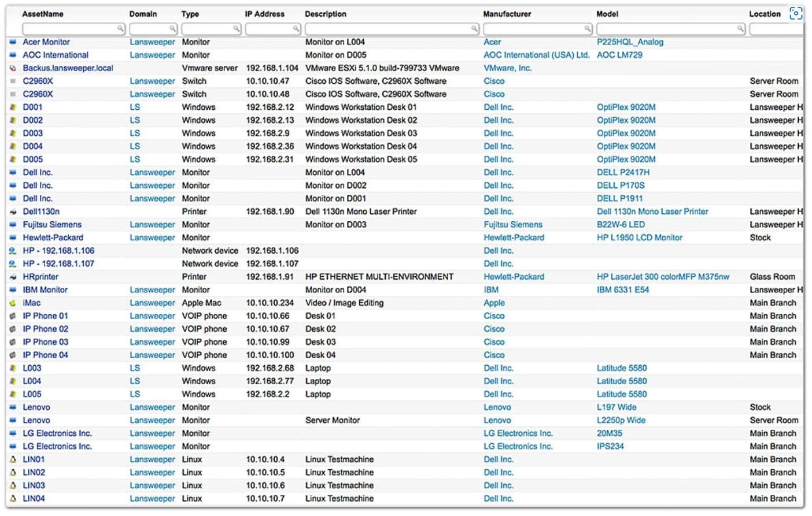Open the Fujitsu Siemens manufacturer link
The image size is (812, 516).
[513, 225]
